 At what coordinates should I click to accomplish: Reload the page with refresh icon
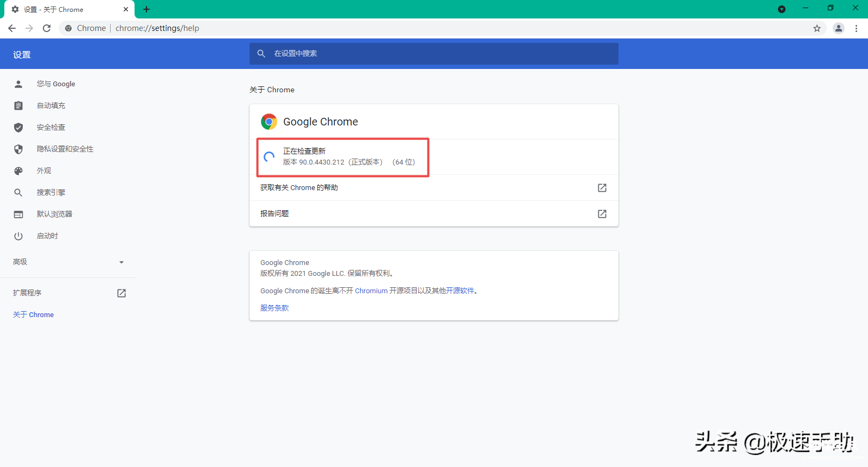coord(47,28)
